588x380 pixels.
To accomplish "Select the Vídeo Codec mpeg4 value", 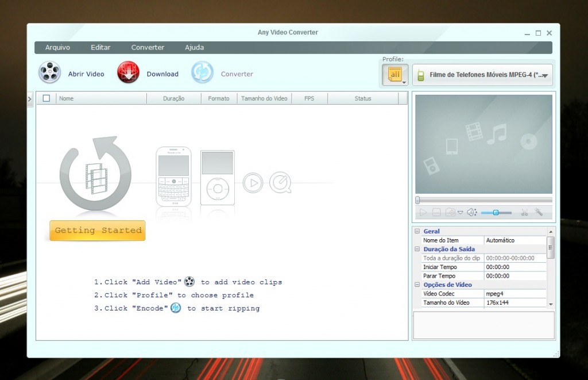I will pos(515,294).
